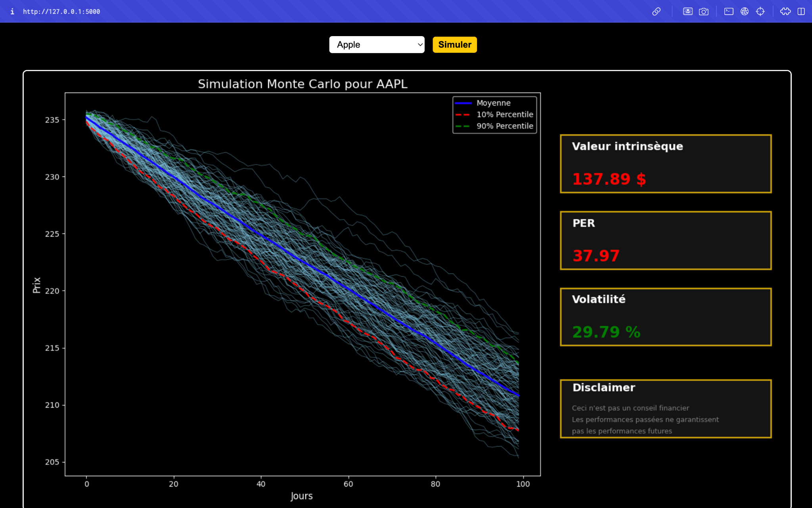
Task: Click the PER value 37.97
Action: (596, 256)
